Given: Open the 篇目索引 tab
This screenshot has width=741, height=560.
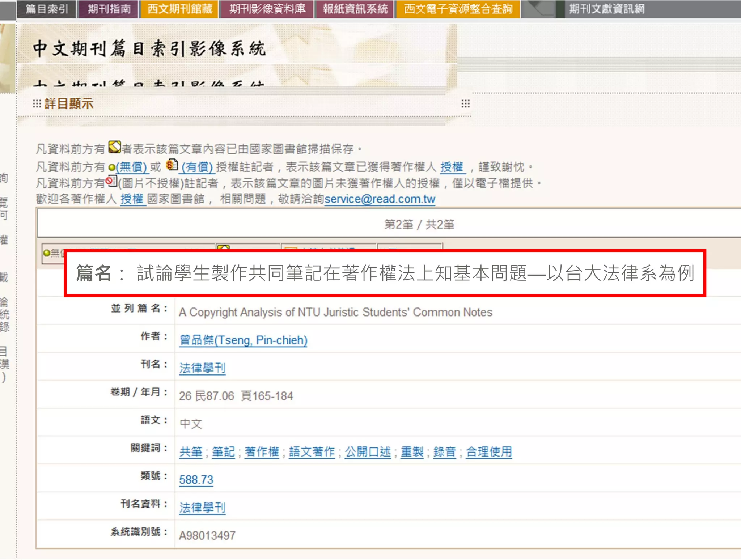Looking at the screenshot, I should (x=46, y=9).
